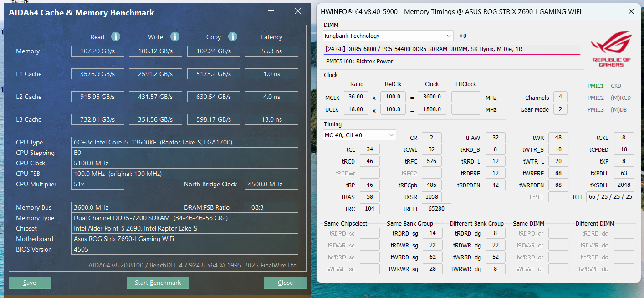Click tRDRD_sg value 14

pos(433,233)
